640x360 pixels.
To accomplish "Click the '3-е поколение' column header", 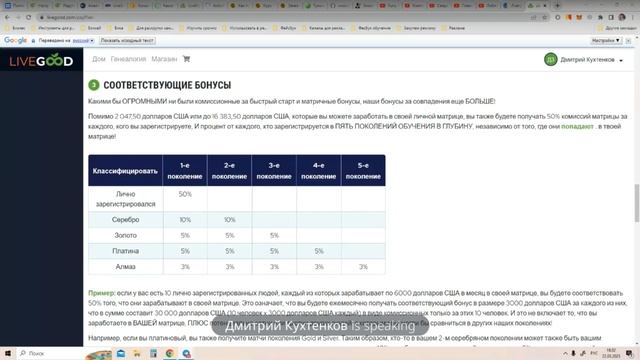I will (x=274, y=171).
